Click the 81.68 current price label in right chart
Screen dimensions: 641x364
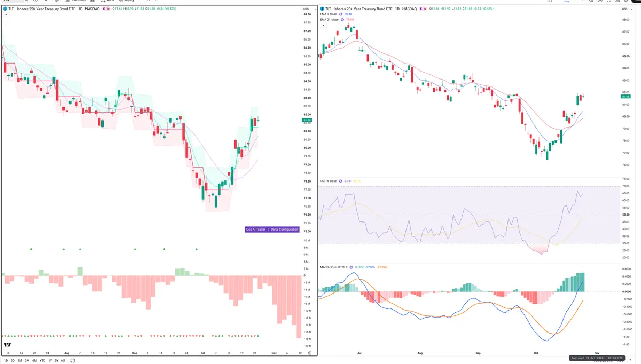pyautogui.click(x=626, y=96)
